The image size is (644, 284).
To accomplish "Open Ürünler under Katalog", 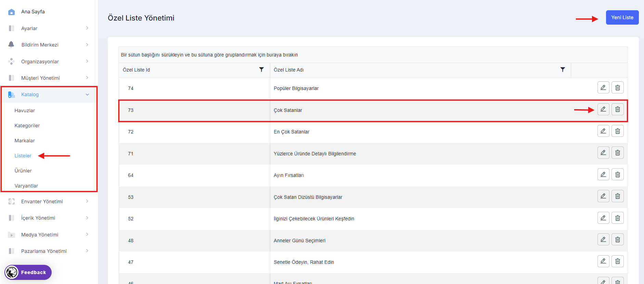I will (23, 171).
